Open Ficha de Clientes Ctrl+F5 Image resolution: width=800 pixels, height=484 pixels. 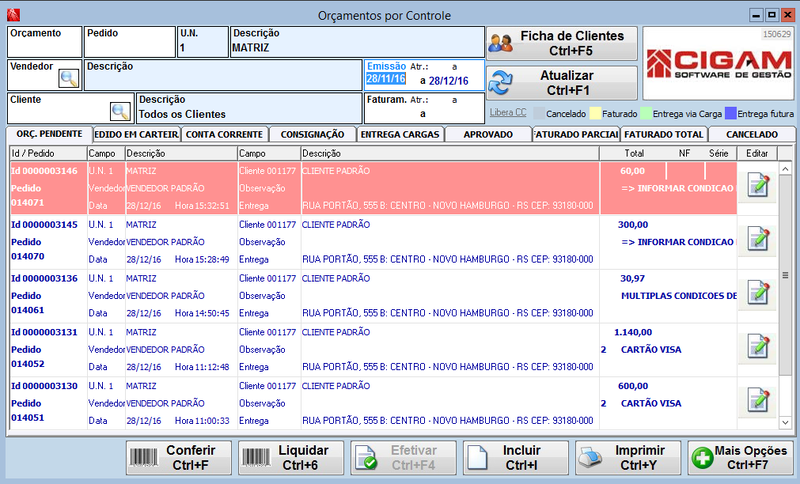[x=562, y=43]
